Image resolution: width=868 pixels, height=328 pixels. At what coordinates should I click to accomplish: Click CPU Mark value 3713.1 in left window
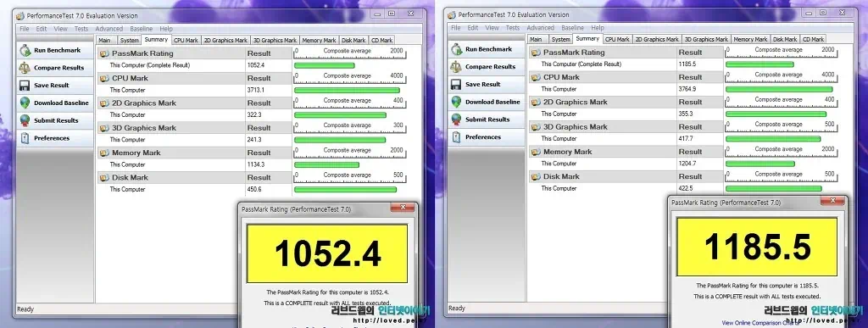coord(256,90)
